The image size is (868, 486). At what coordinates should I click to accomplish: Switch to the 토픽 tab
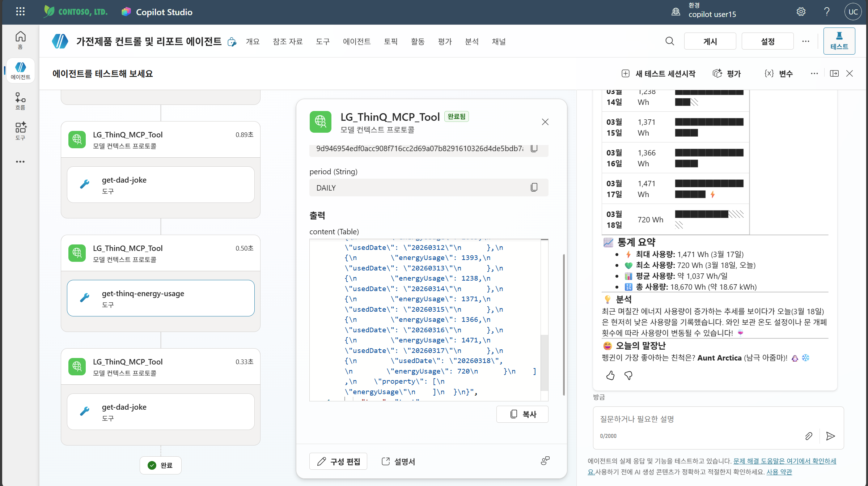click(x=391, y=41)
